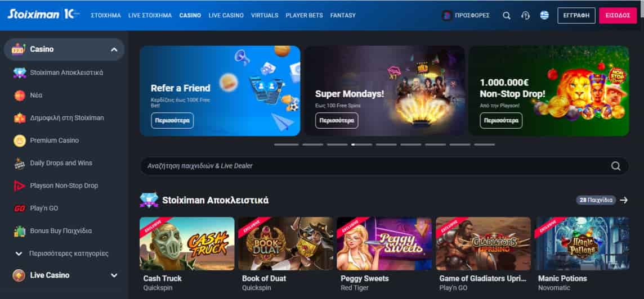Select the first carousel slide indicator
This screenshot has height=299, width=644.
tap(287, 145)
